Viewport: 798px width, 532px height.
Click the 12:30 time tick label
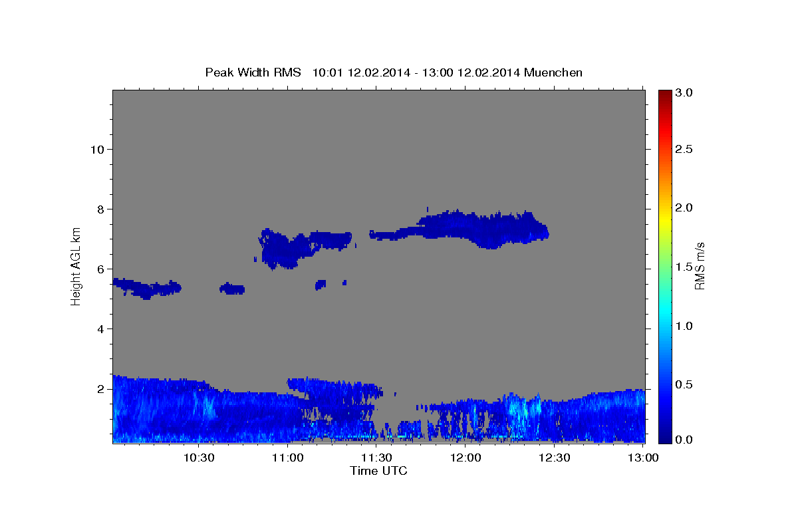coord(554,458)
